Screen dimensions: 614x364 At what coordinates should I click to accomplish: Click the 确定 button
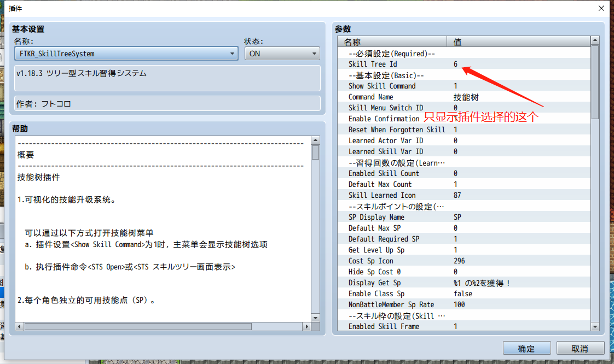click(x=526, y=348)
